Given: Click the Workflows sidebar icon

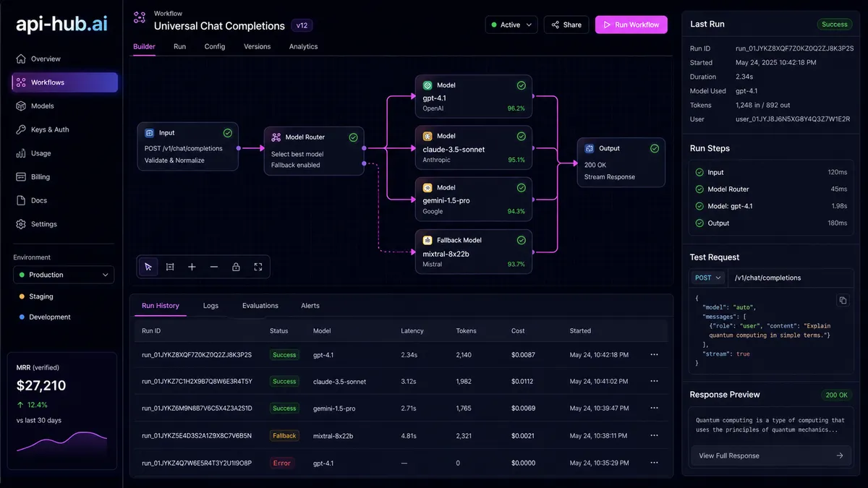Looking at the screenshot, I should 21,82.
